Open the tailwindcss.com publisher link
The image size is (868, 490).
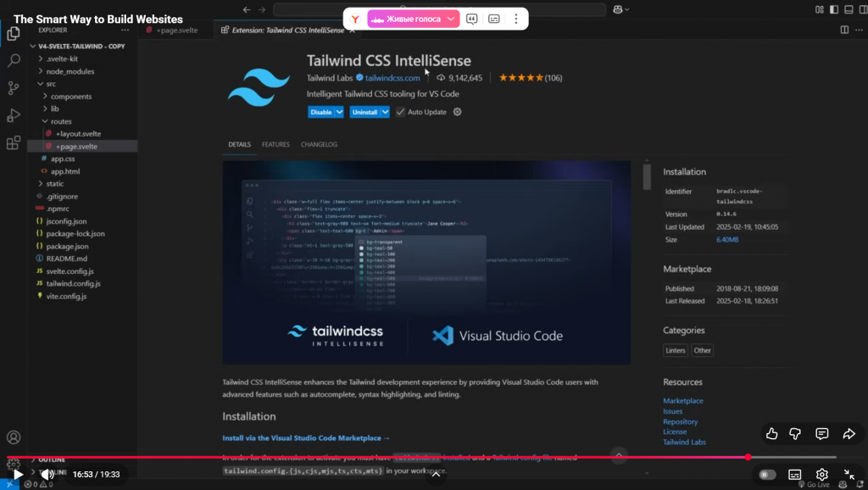point(392,78)
